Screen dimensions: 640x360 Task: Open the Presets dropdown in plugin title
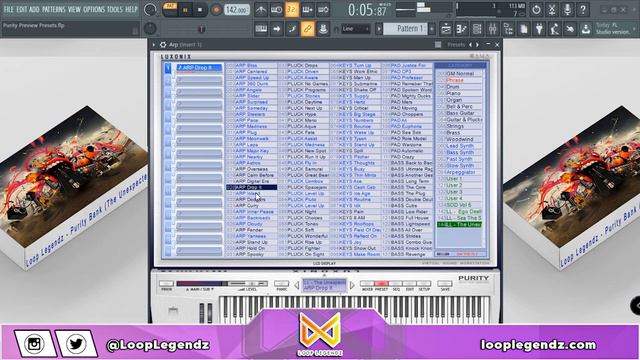(x=456, y=44)
